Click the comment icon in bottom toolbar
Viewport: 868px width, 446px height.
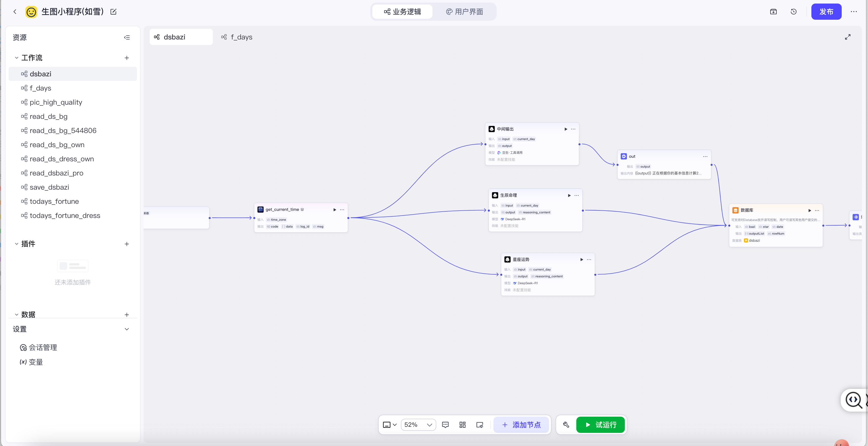coord(445,425)
